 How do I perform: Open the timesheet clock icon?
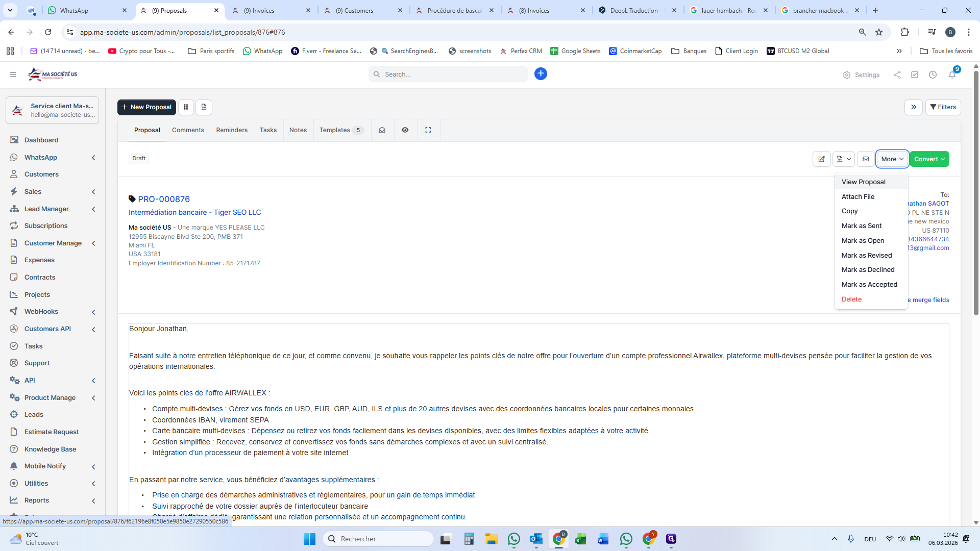[933, 75]
